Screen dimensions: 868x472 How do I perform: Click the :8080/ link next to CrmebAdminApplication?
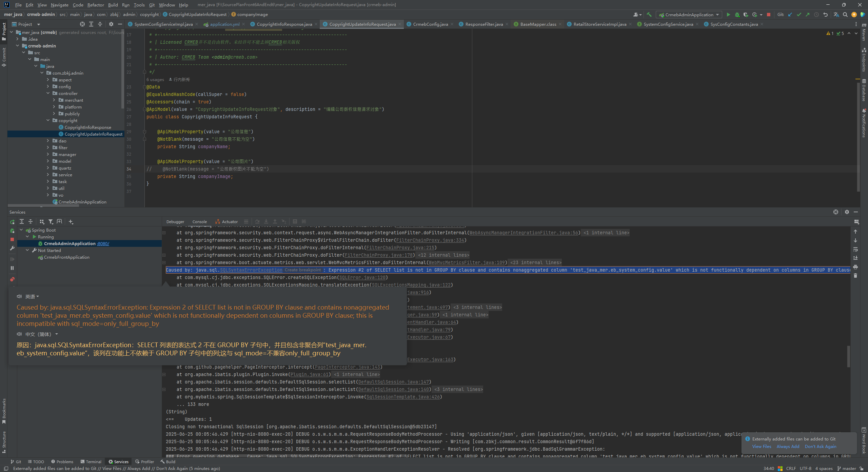[103, 243]
